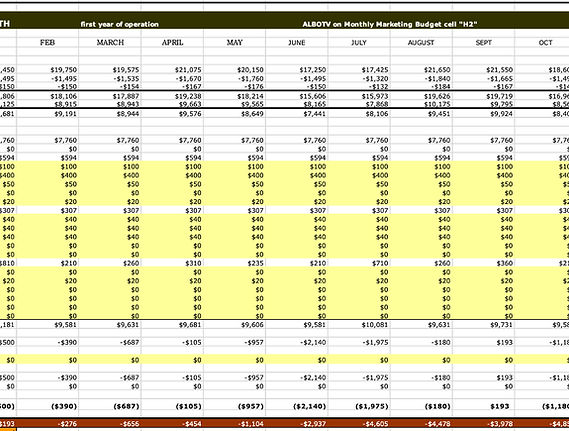Select the AUGUST column header cell
Image resolution: width=569 pixels, height=431 pixels.
point(421,42)
